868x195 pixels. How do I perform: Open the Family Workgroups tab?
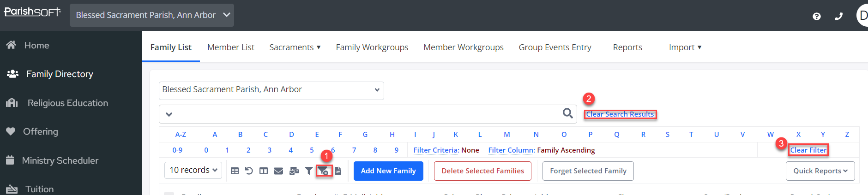tap(372, 47)
